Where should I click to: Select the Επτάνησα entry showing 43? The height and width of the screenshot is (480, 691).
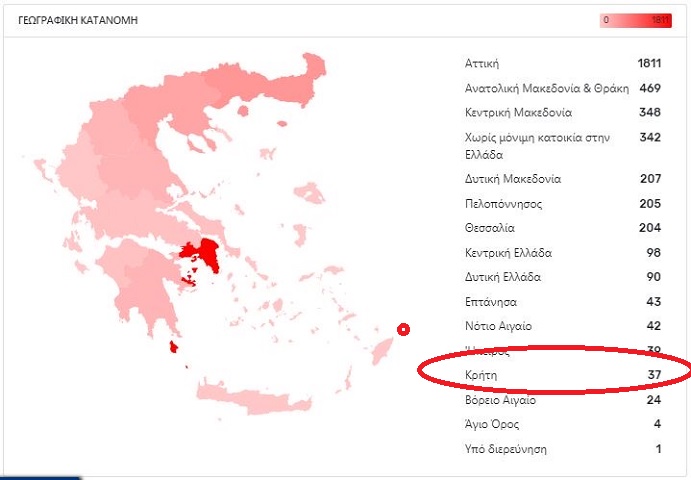[563, 302]
